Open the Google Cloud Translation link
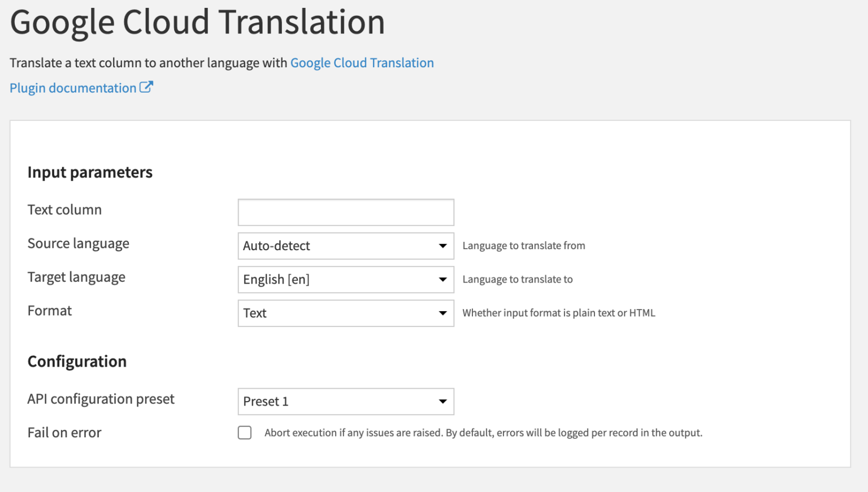 tap(362, 63)
